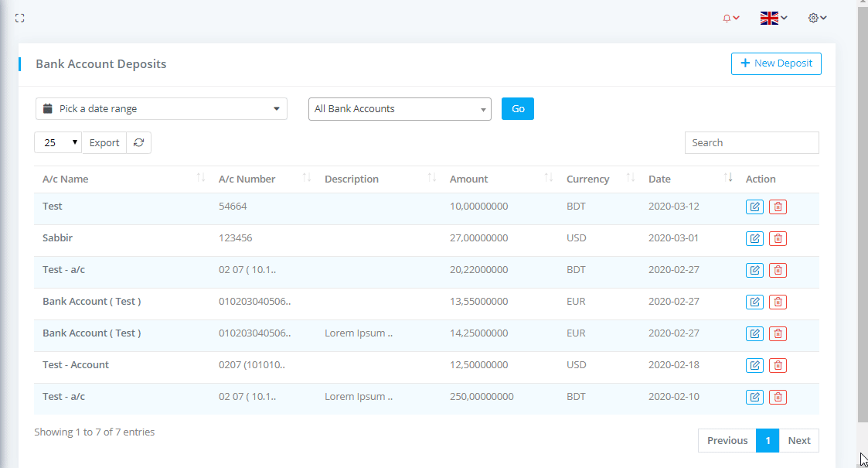Open the notifications bell icon
This screenshot has height=468, width=868.
[x=730, y=18]
